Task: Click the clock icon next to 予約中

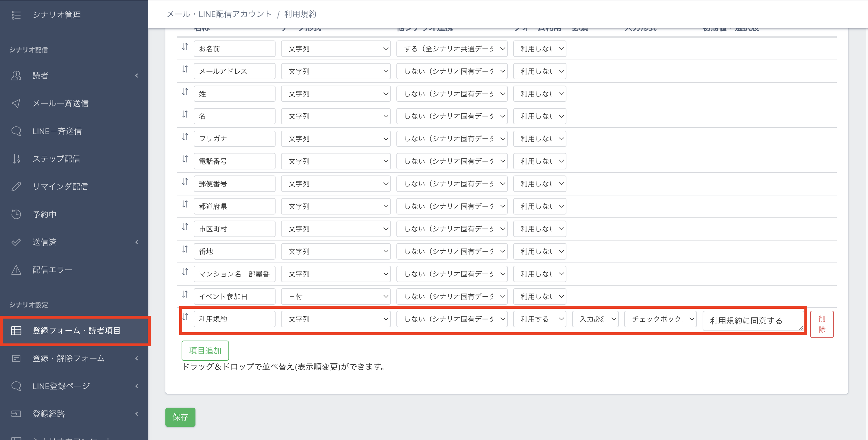Action: pyautogui.click(x=16, y=214)
